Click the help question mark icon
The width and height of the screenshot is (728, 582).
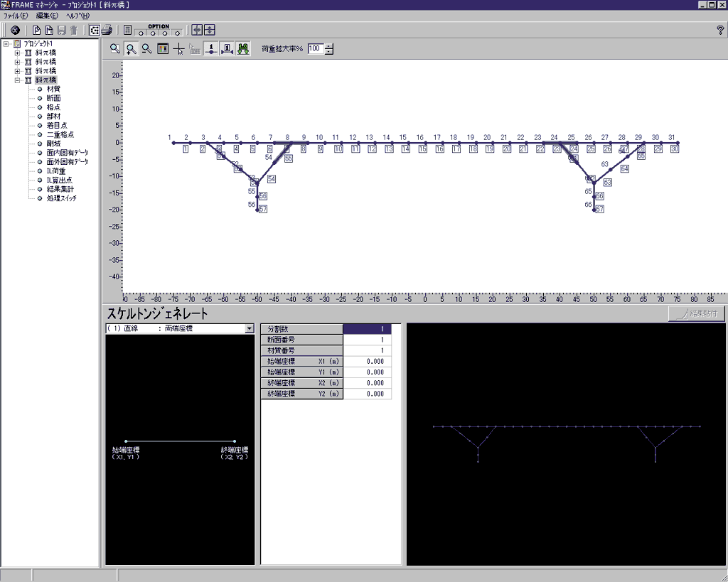point(720,30)
